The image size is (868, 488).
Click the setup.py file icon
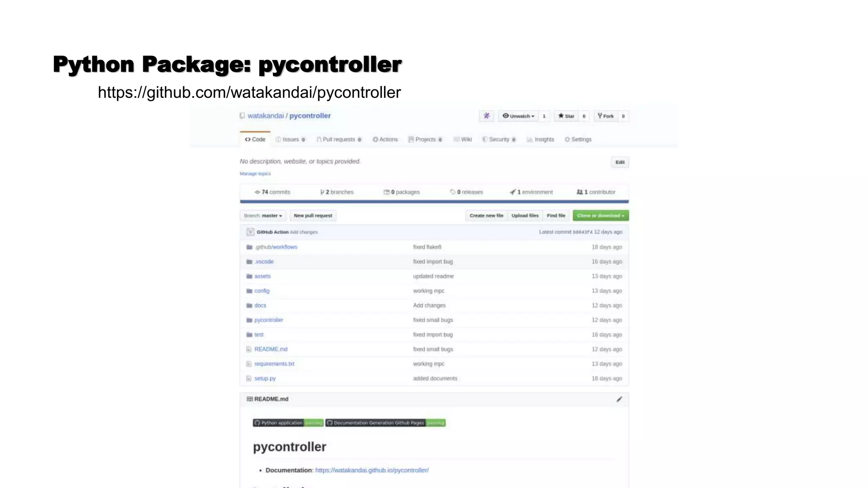(249, 378)
